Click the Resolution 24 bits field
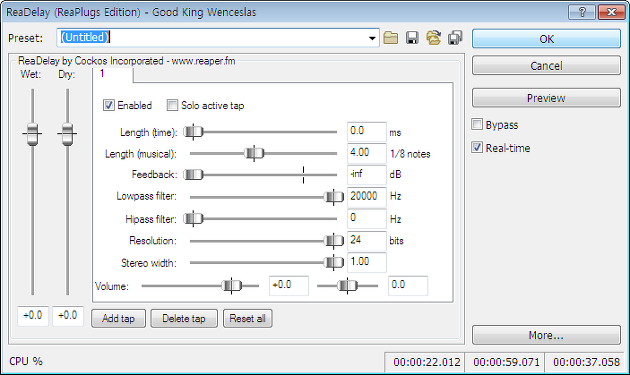 (366, 241)
